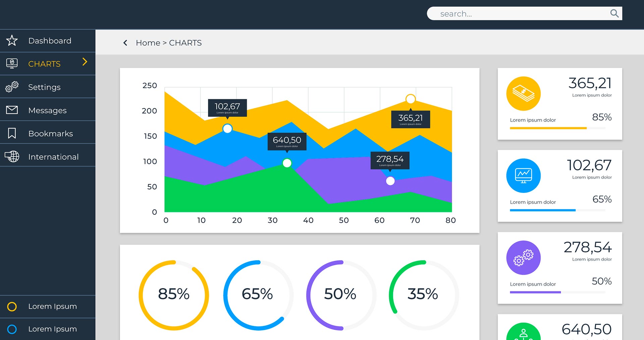
Task: Click the purple gears icon on 278,54 card
Action: point(523,258)
